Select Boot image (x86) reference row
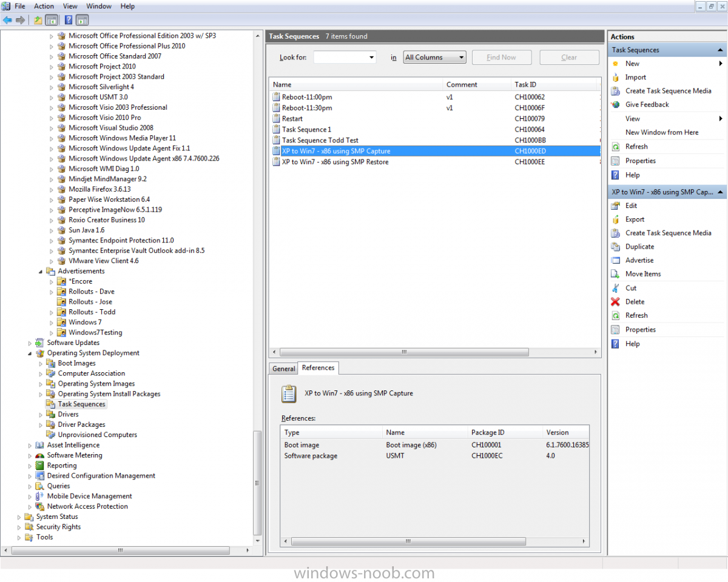 pos(434,445)
